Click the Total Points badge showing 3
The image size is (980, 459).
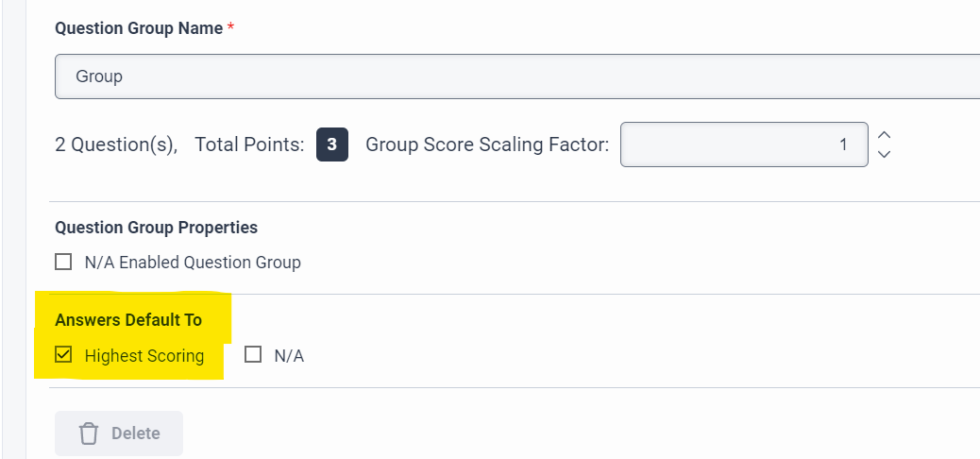pos(331,144)
